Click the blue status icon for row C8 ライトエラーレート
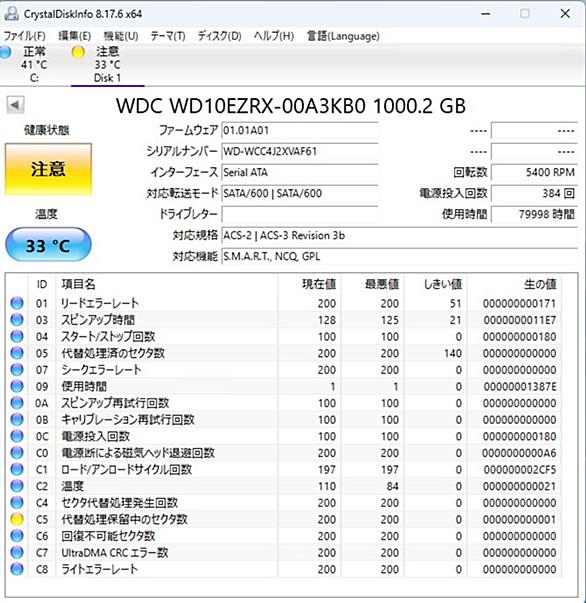 pyautogui.click(x=17, y=569)
